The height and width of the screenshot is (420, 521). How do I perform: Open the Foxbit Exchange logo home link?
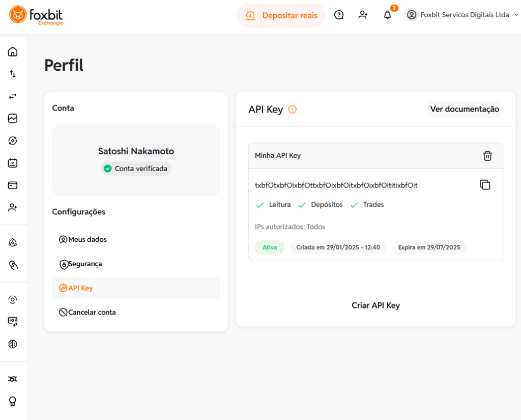pos(36,15)
